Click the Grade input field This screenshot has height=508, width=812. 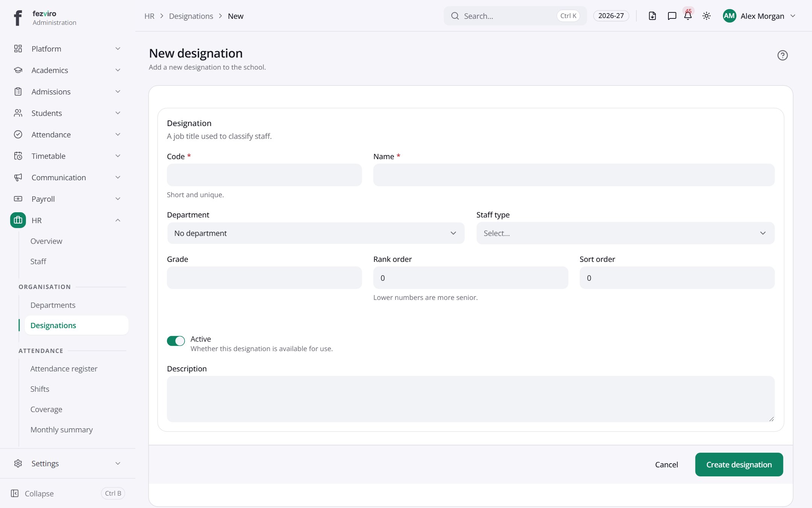pos(264,278)
